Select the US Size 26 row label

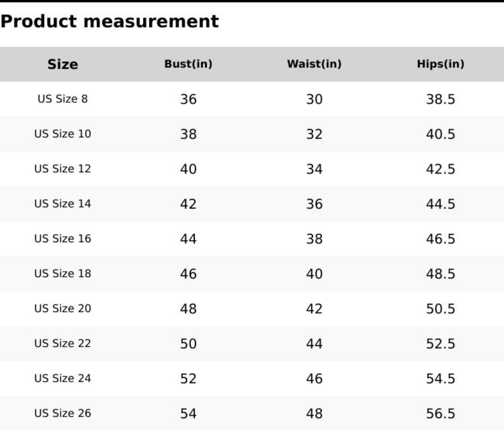coord(63,413)
